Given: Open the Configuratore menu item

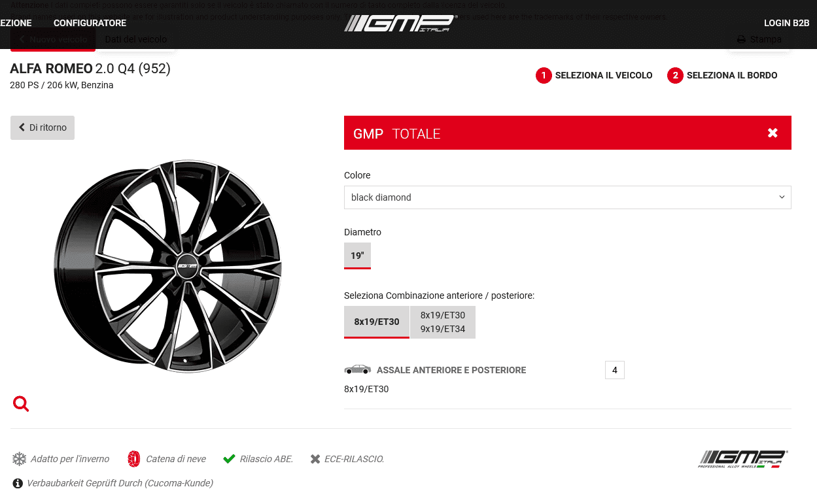Looking at the screenshot, I should point(90,23).
